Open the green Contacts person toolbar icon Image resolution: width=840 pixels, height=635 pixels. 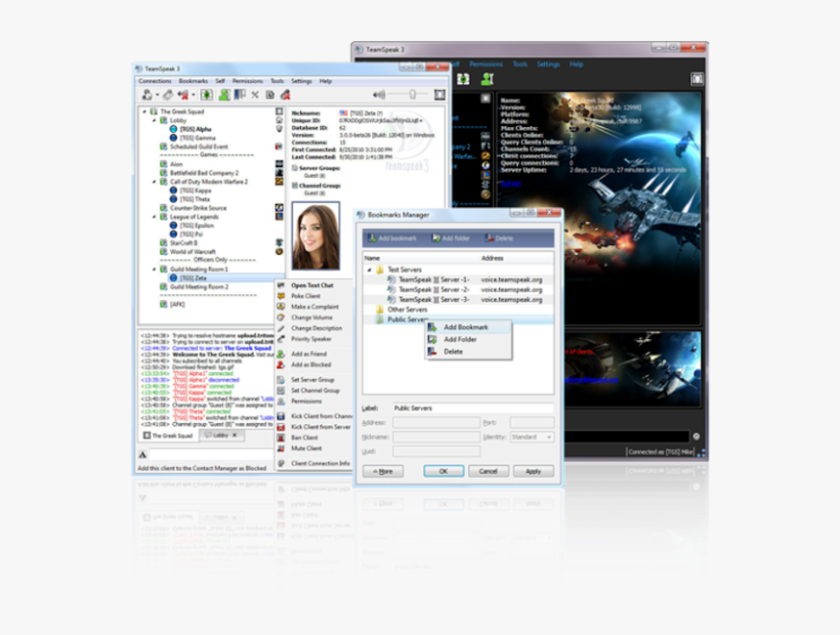point(224,95)
